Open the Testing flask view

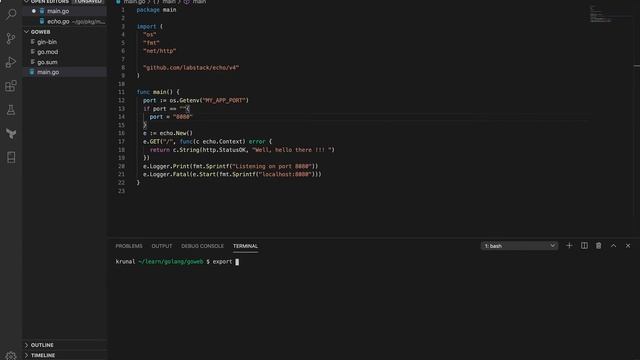pyautogui.click(x=11, y=109)
